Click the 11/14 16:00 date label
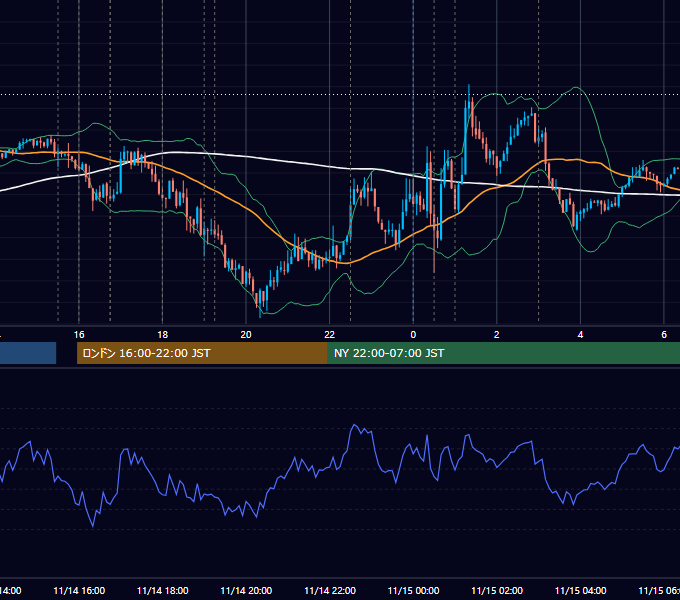Image resolution: width=680 pixels, height=600 pixels. (x=79, y=591)
